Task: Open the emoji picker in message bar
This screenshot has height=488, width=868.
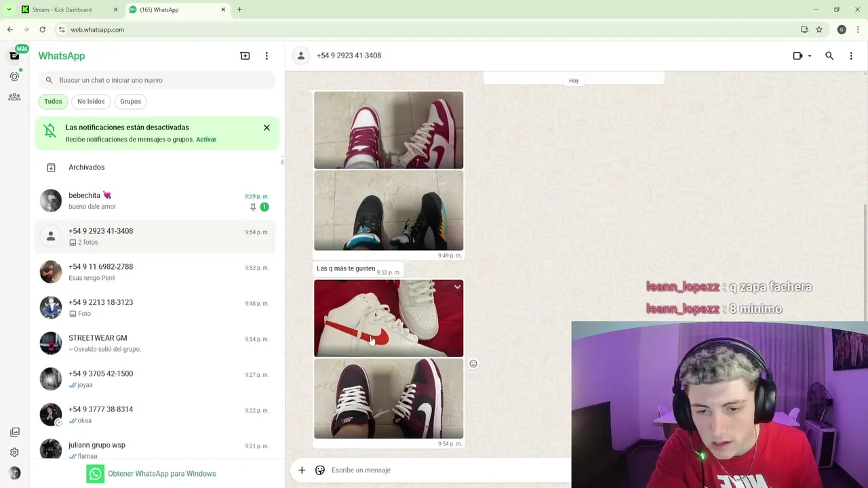Action: [x=320, y=470]
